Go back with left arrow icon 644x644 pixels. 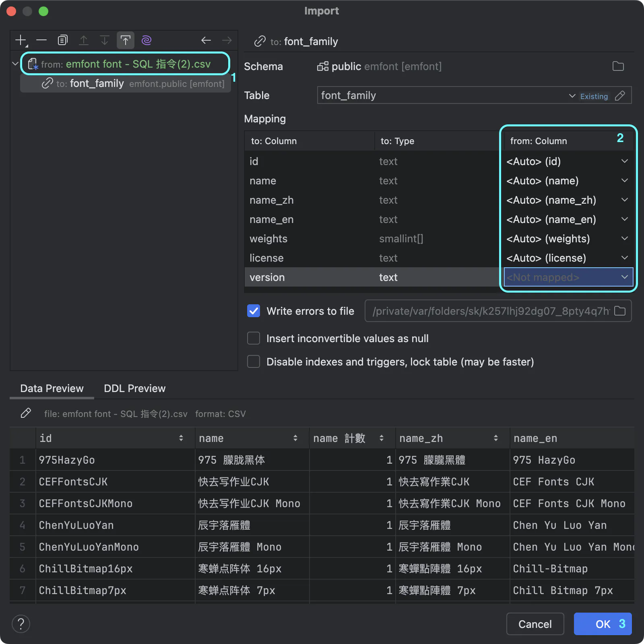pos(206,40)
